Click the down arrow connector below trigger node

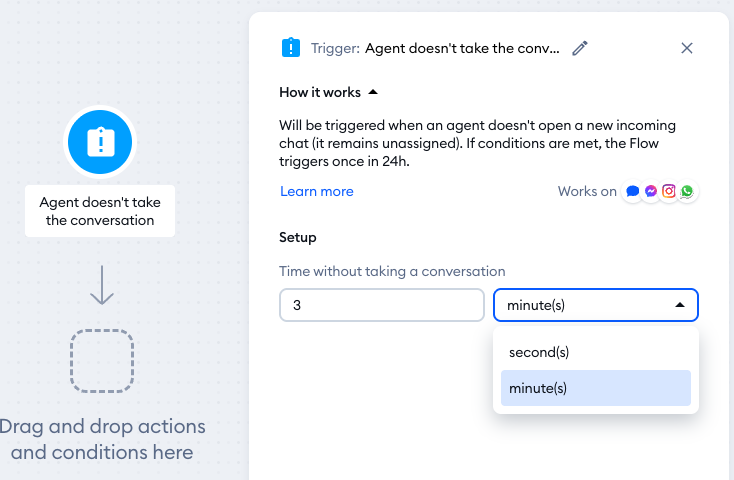pyautogui.click(x=102, y=284)
